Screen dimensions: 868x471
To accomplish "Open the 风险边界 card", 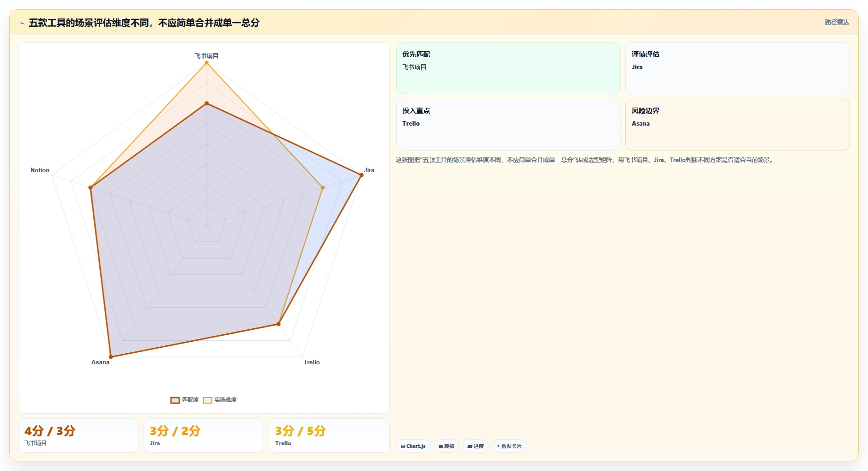I will click(x=737, y=125).
